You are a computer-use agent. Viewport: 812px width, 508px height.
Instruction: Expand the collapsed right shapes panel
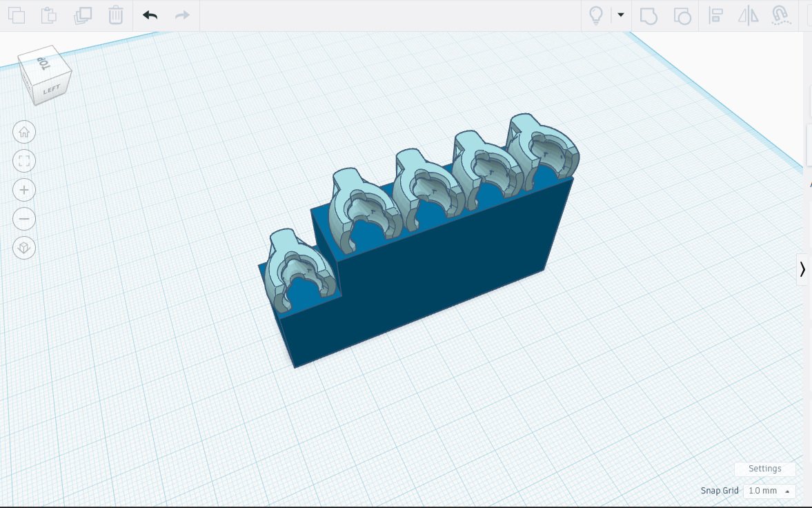click(x=802, y=270)
